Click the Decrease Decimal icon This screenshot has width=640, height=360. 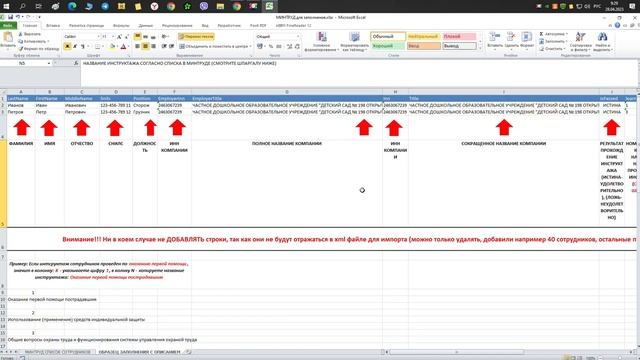[x=297, y=47]
